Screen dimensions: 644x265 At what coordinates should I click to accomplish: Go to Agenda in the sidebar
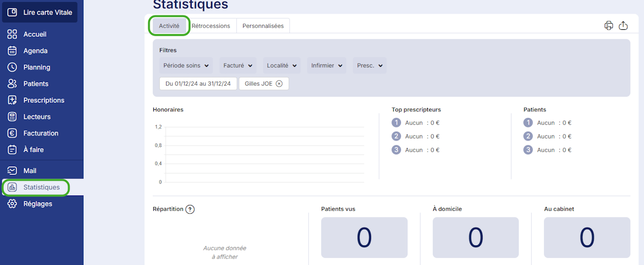coord(35,51)
